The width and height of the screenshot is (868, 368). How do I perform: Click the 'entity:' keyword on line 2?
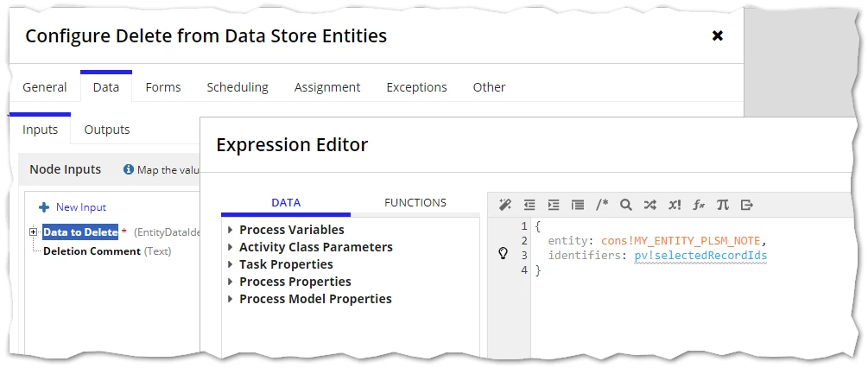point(572,241)
